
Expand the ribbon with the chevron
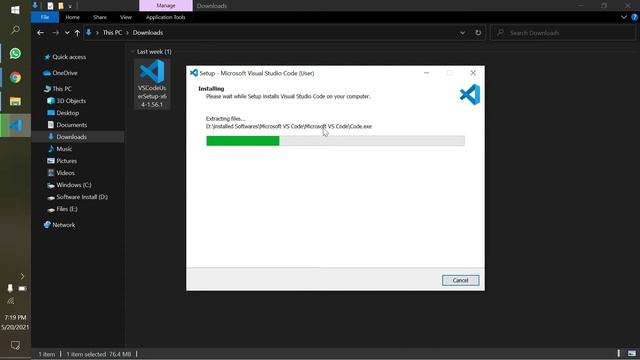click(x=624, y=17)
